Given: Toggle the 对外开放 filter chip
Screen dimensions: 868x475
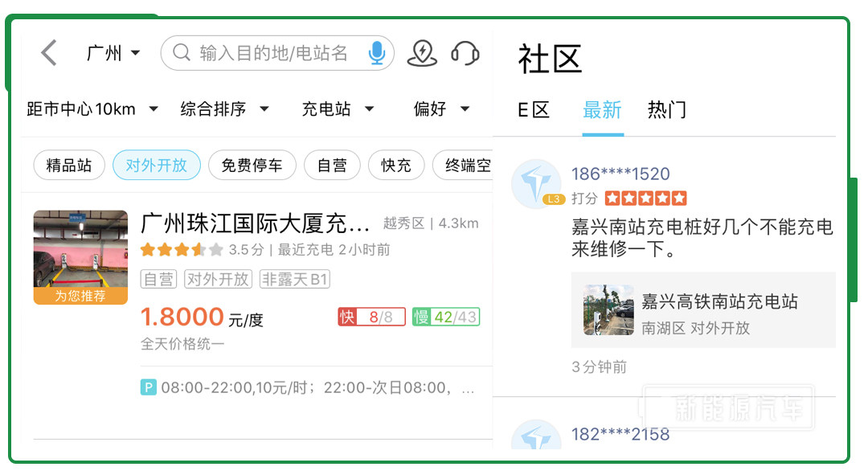Looking at the screenshot, I should (x=156, y=166).
